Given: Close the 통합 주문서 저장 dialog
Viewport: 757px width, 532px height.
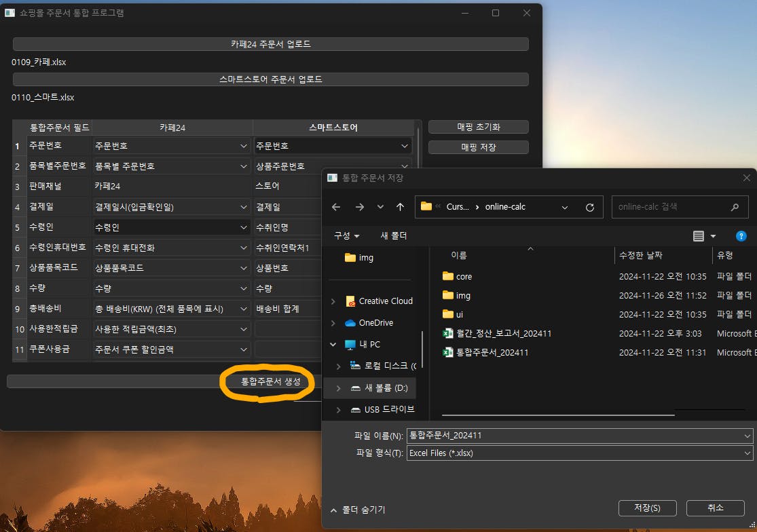Looking at the screenshot, I should pos(746,178).
